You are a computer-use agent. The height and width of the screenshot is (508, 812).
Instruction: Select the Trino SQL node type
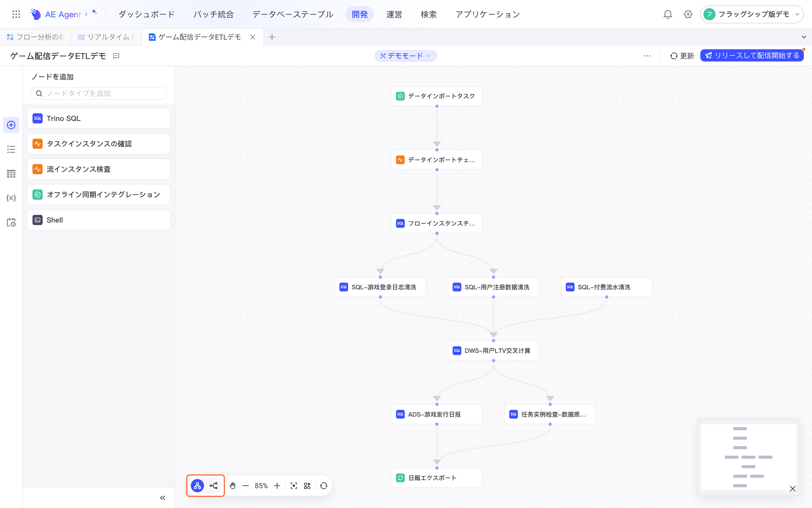click(x=99, y=118)
